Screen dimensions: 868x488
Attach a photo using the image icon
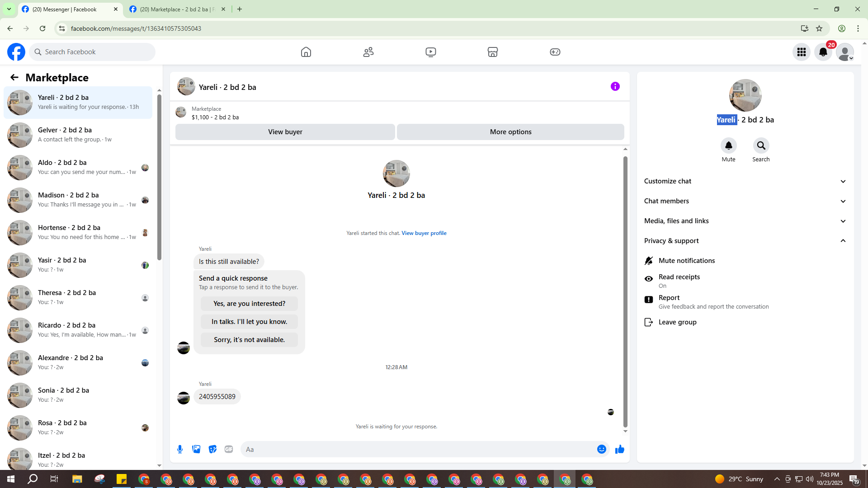(196, 449)
